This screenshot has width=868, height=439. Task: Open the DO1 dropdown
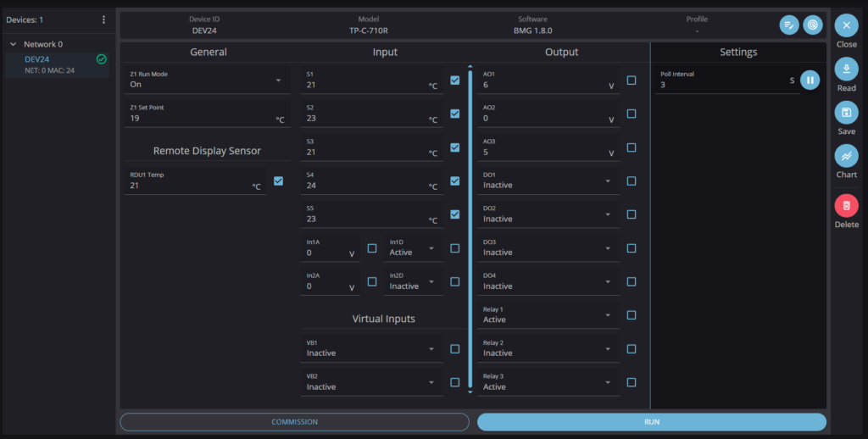tap(548, 181)
